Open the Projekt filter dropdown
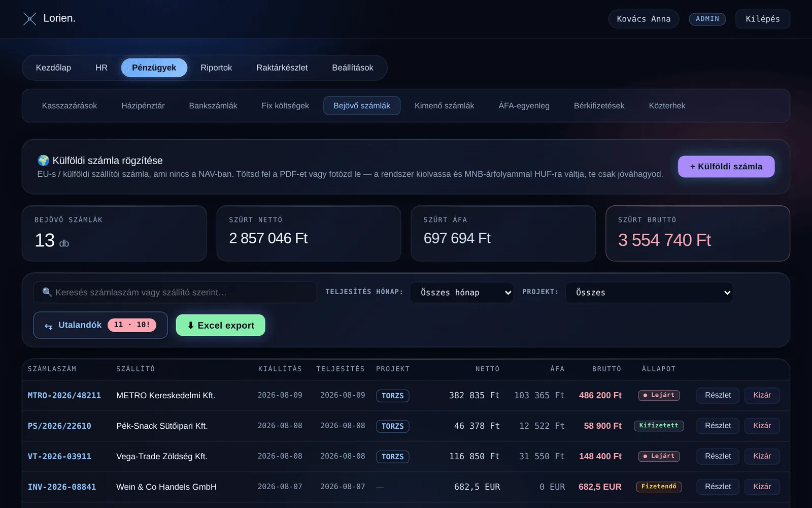The width and height of the screenshot is (812, 508). point(649,293)
